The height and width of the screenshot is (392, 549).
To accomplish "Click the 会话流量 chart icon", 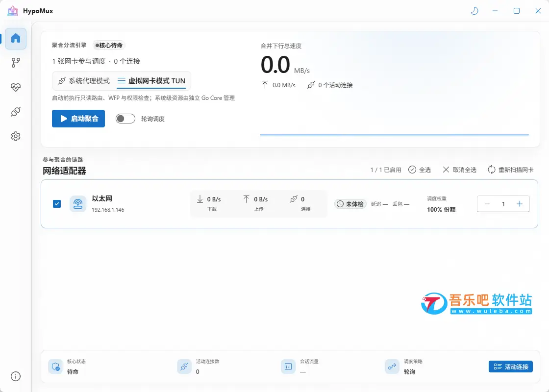I will point(288,367).
